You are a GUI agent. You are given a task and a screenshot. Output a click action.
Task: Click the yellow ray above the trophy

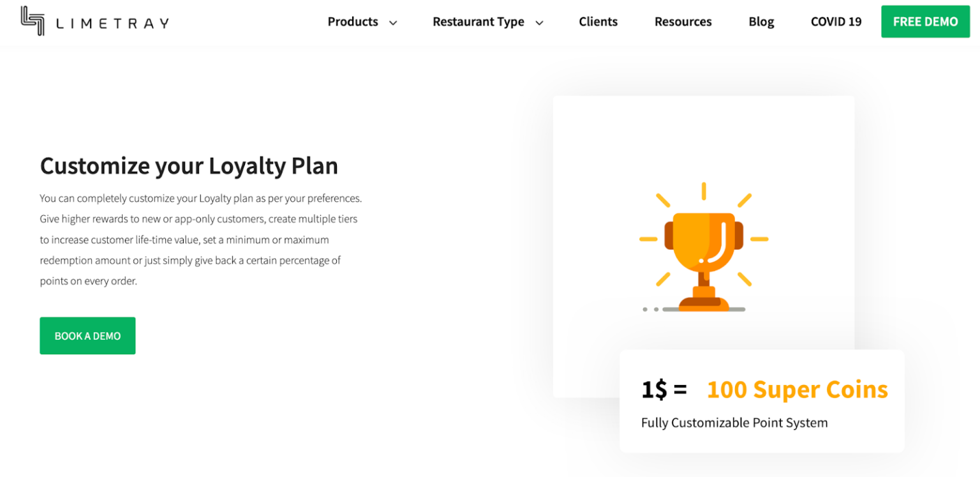(704, 191)
